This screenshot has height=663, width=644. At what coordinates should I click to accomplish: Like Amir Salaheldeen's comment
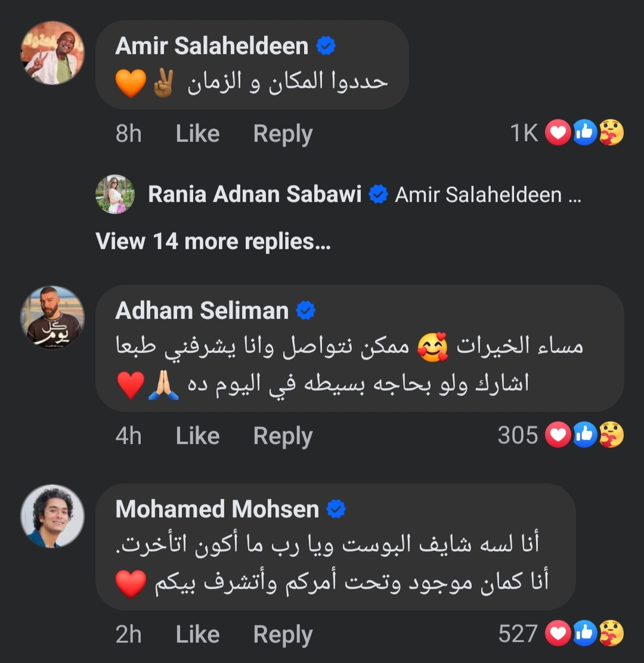click(x=197, y=134)
